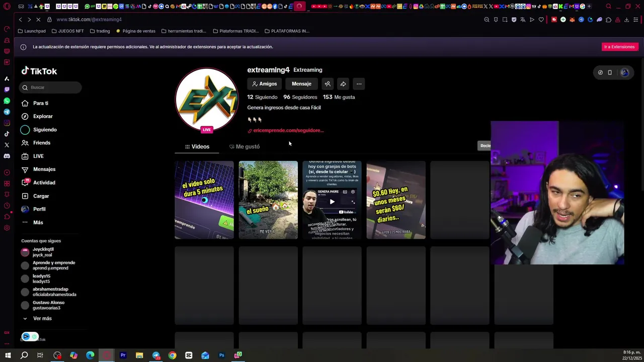Click the Buscar search field
This screenshot has width=644, height=362.
(50, 87)
